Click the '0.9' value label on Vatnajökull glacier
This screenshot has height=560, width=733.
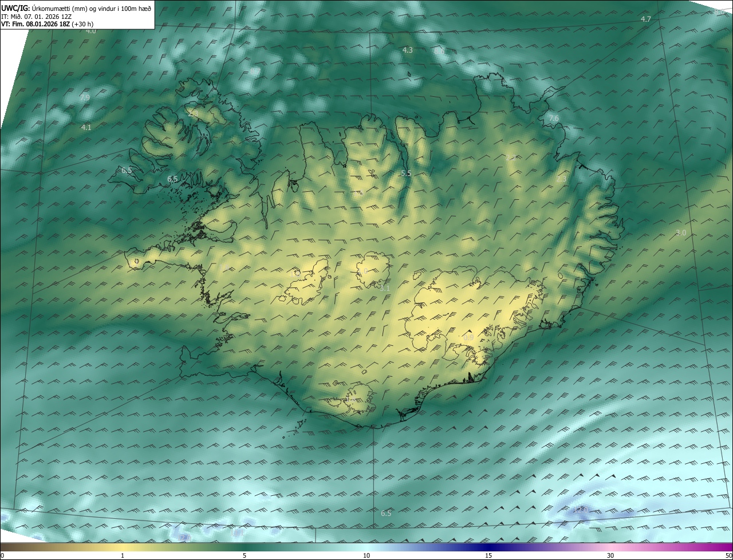468,337
